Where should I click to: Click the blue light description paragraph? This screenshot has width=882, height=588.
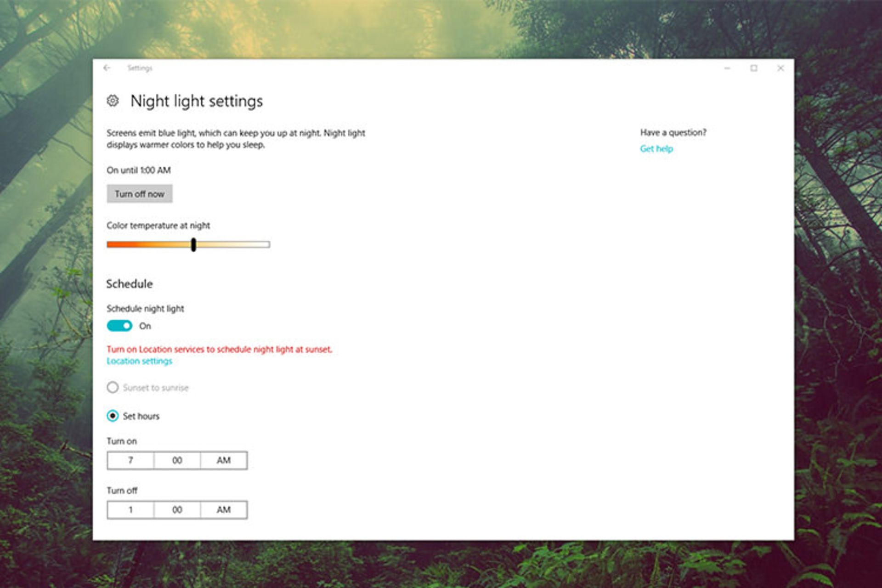pos(236,139)
